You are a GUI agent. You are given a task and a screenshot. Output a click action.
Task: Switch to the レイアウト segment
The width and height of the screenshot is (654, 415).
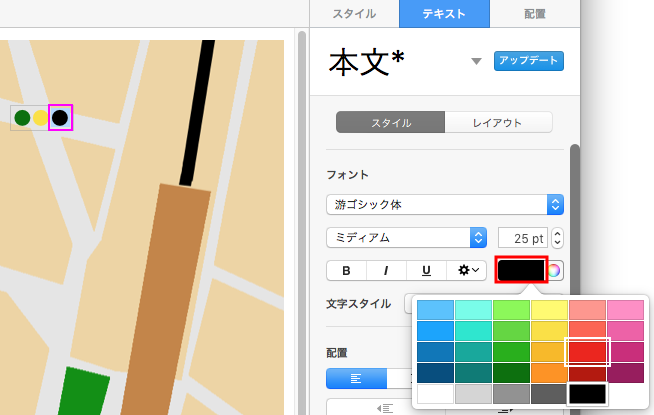498,123
